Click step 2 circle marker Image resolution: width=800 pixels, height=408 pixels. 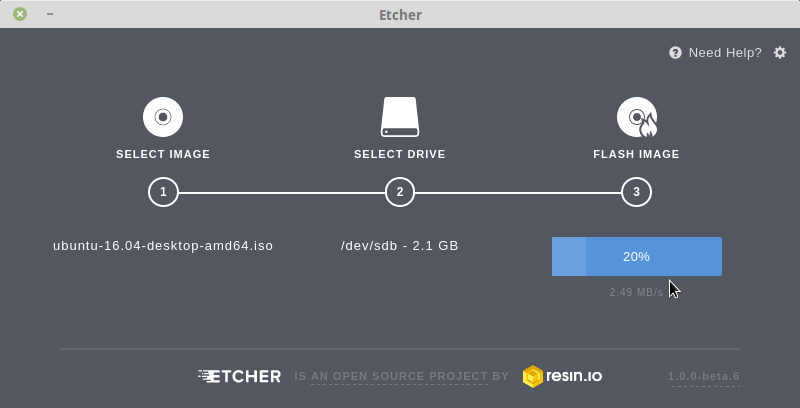coord(399,192)
